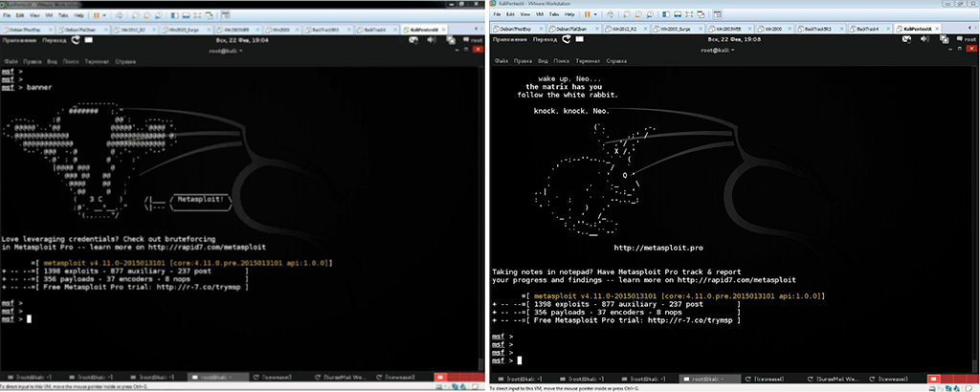Click console view icon in right VMware toolbar
The image size is (980, 392).
(717, 14)
